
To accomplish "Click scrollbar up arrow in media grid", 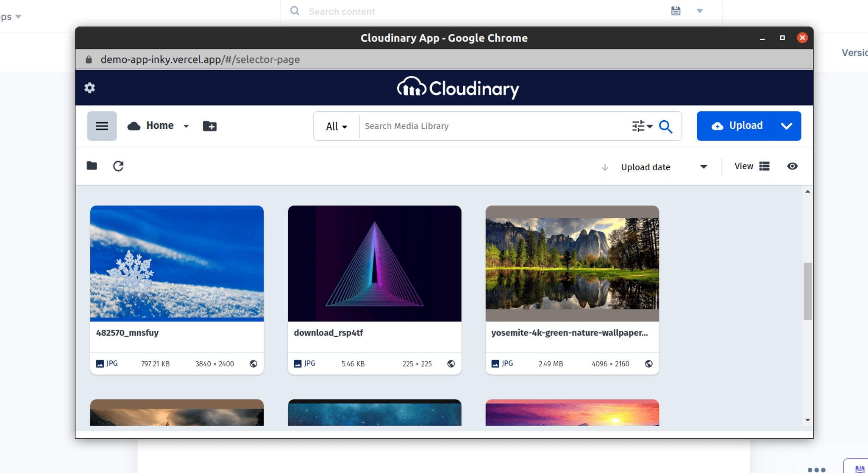I will click(807, 191).
